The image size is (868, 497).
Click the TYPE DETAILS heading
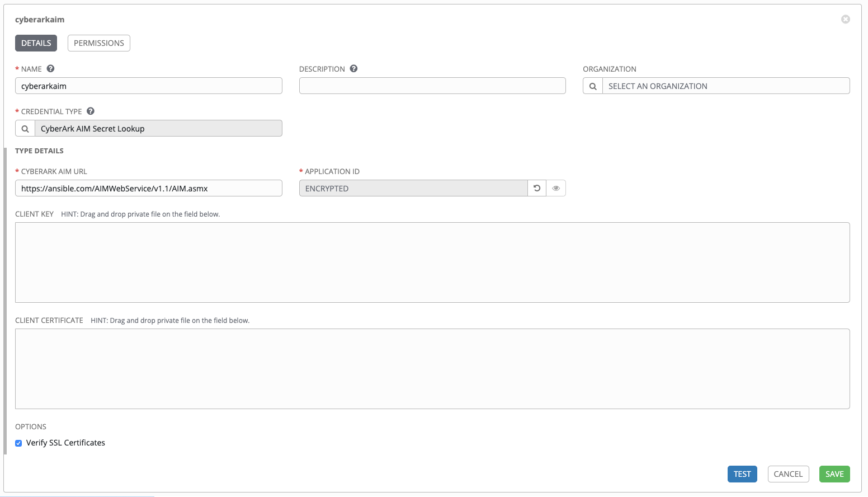[39, 151]
